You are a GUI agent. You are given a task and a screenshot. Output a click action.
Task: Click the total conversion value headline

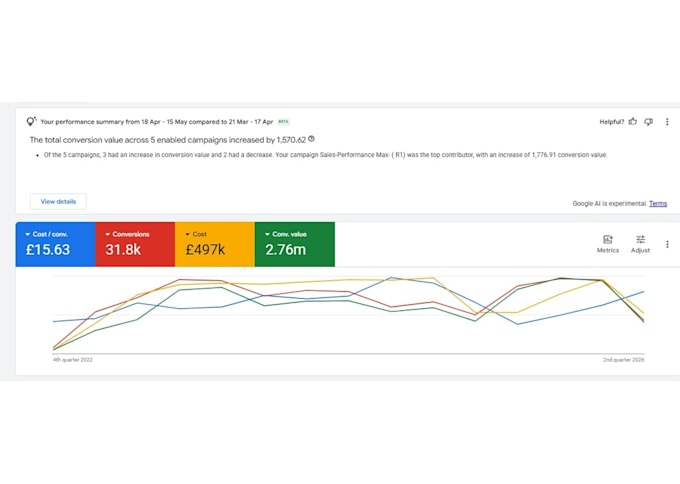point(168,140)
